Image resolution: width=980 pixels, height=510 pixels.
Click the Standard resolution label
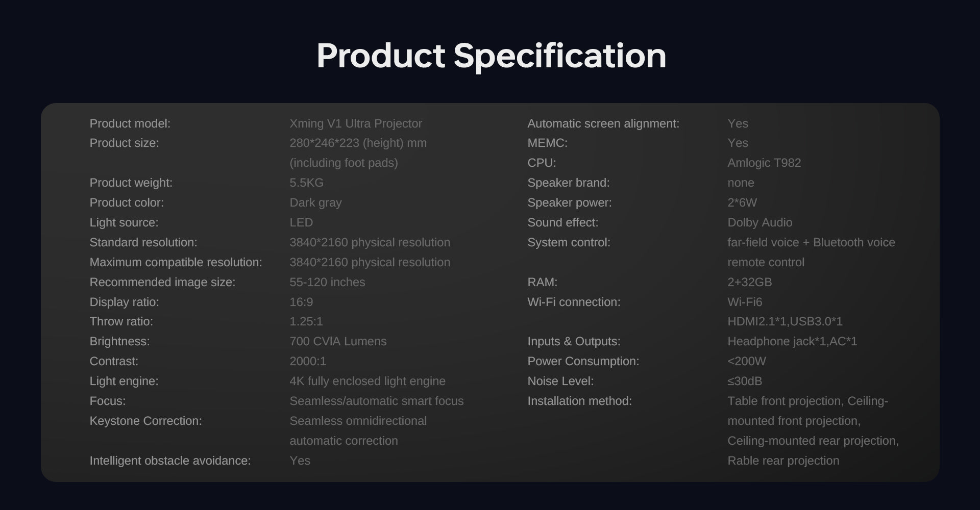143,242
